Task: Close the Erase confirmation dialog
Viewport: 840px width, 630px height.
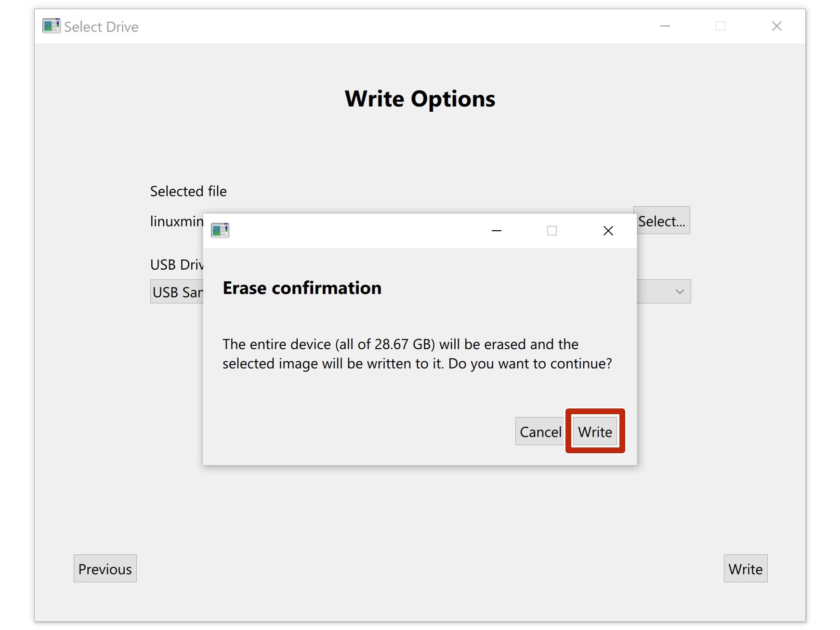Action: [x=608, y=231]
